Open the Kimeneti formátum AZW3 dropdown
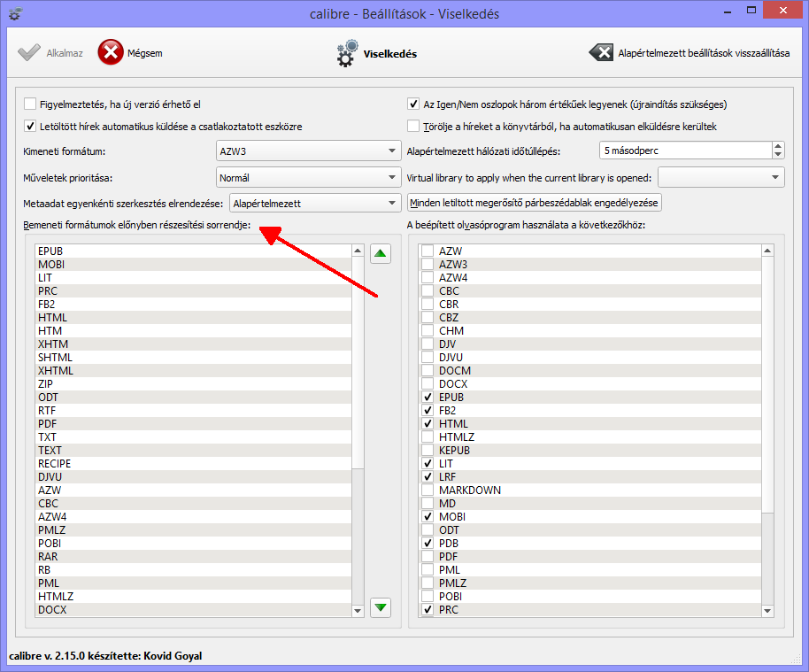This screenshot has width=809, height=672. [x=308, y=151]
